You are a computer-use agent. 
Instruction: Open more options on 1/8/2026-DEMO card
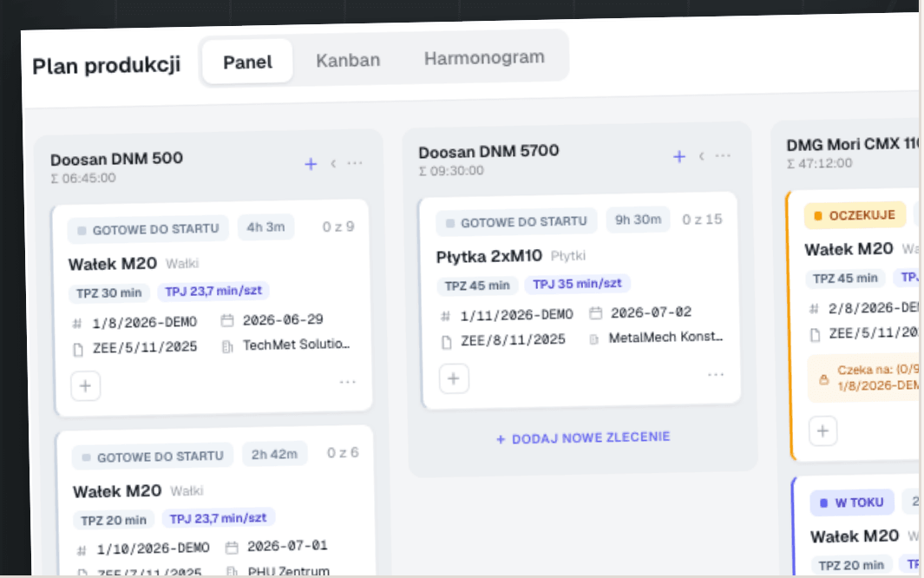point(348,383)
